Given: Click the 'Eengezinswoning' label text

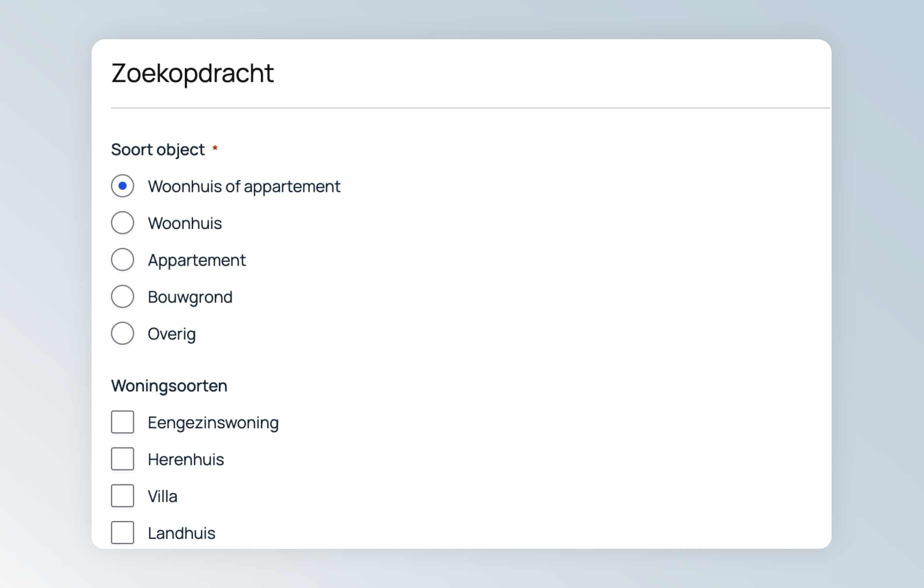Looking at the screenshot, I should click(213, 423).
